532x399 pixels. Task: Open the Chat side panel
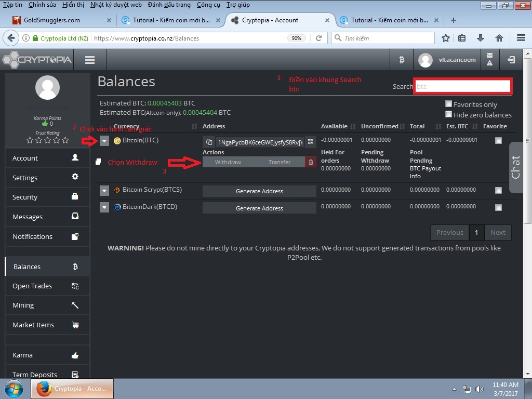[516, 167]
